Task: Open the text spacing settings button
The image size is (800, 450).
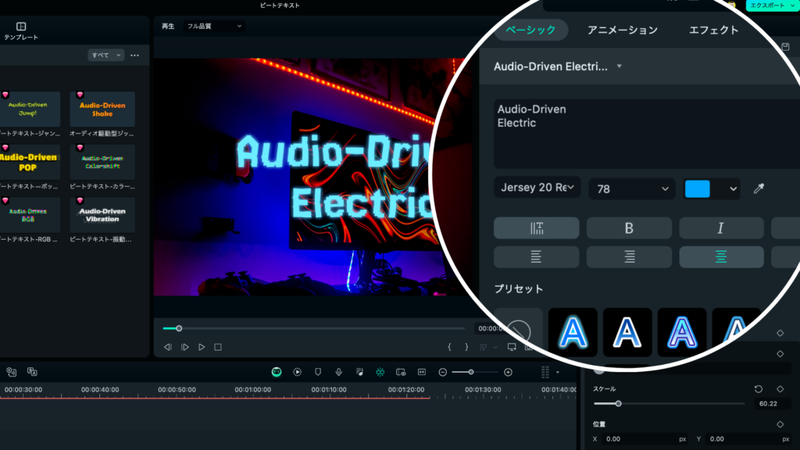Action: tap(537, 228)
